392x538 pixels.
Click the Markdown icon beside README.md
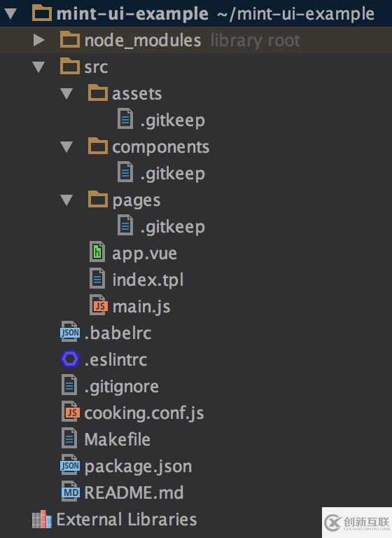[70, 492]
